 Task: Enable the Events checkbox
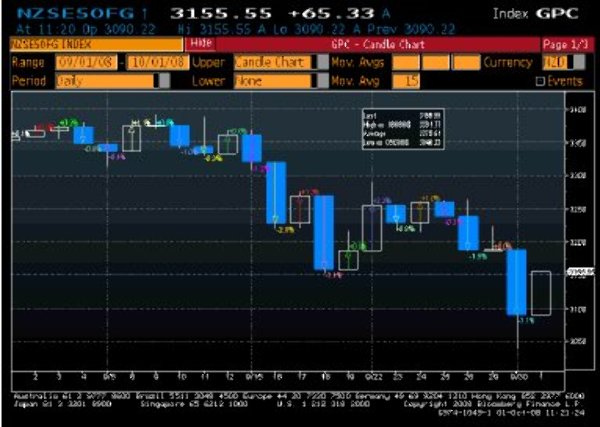[x=541, y=81]
